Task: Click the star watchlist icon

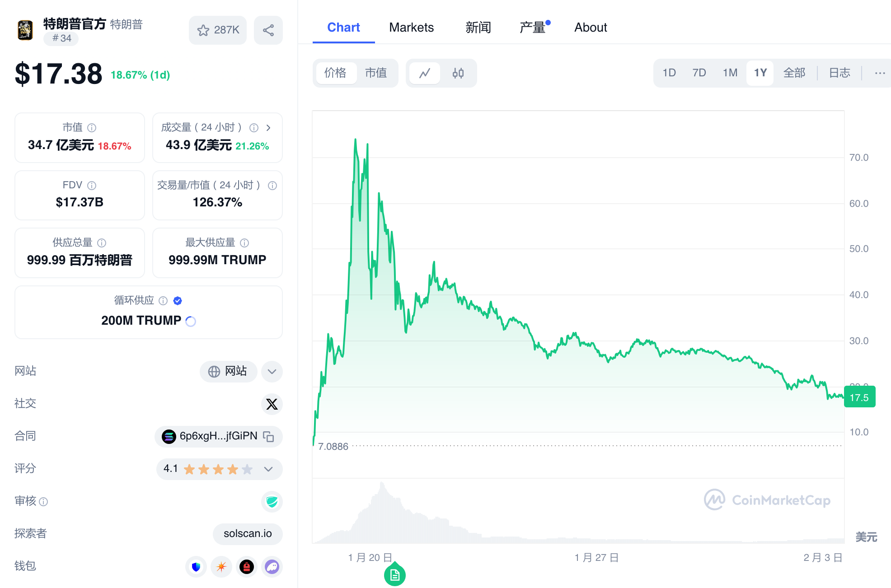Action: click(203, 30)
